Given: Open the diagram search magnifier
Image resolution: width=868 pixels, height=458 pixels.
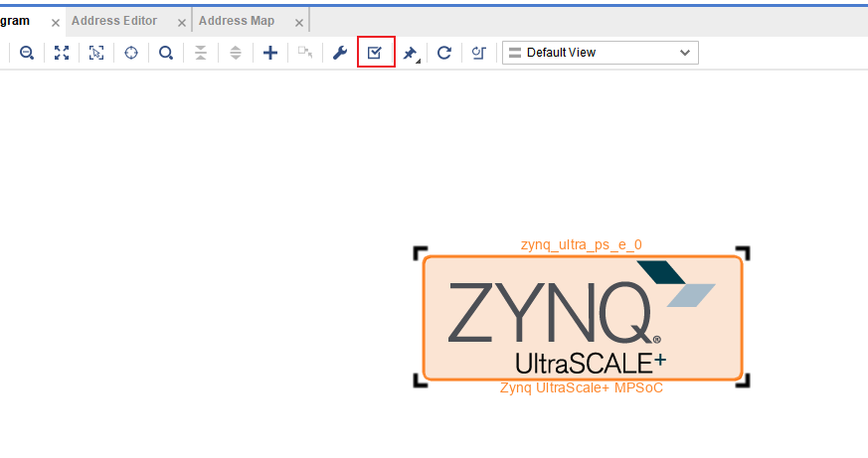Looking at the screenshot, I should pos(165,53).
